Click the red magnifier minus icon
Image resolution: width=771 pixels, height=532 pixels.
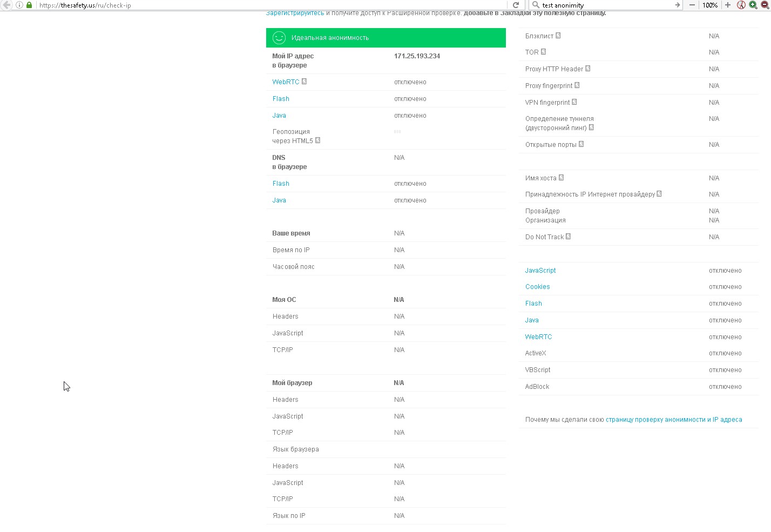pos(766,5)
